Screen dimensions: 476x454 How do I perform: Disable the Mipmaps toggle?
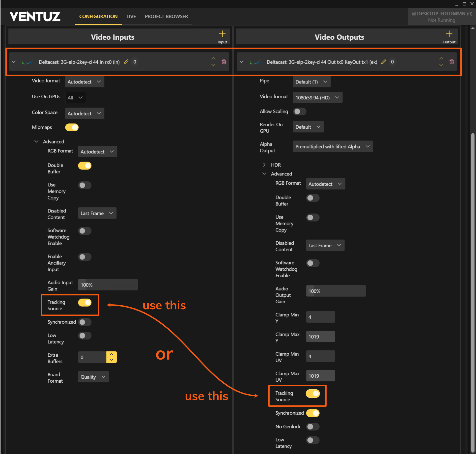tap(72, 127)
